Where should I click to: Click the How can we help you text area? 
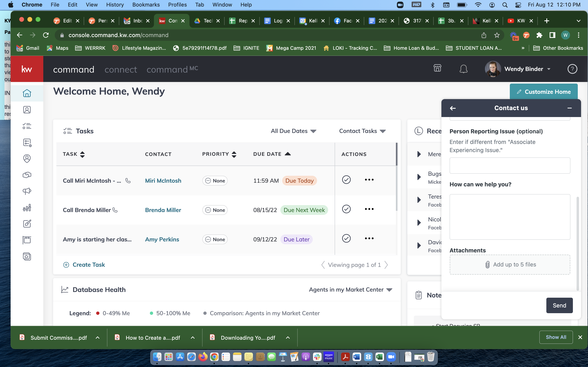pyautogui.click(x=510, y=217)
